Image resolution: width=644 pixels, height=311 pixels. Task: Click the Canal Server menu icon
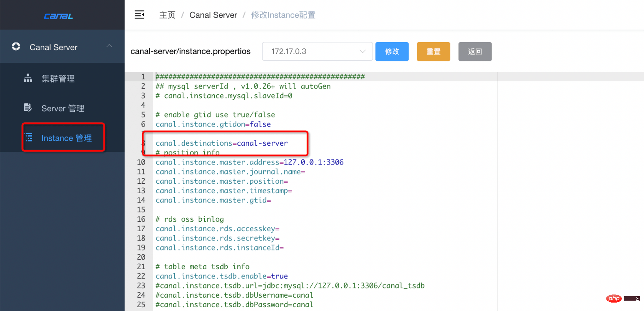point(16,46)
